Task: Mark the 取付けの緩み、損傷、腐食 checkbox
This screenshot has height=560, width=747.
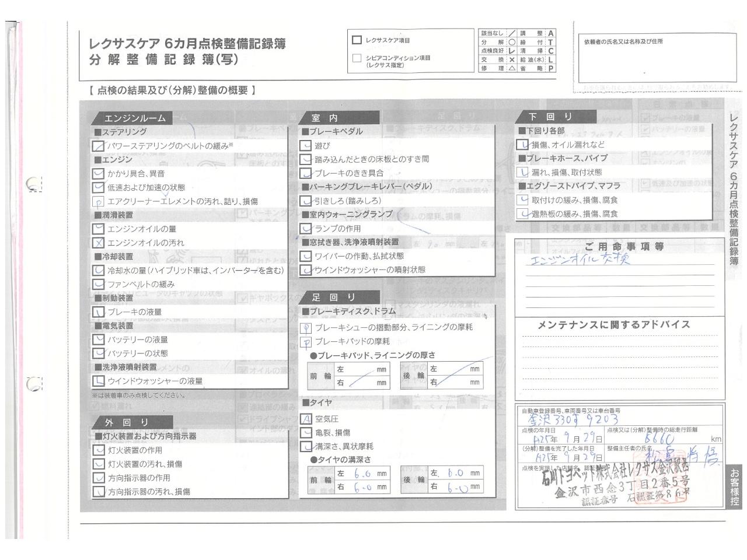Action: tap(523, 200)
